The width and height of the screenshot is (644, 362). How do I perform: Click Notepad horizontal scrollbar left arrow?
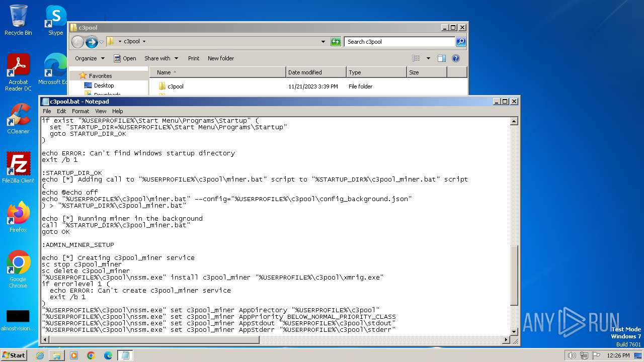tap(45, 340)
